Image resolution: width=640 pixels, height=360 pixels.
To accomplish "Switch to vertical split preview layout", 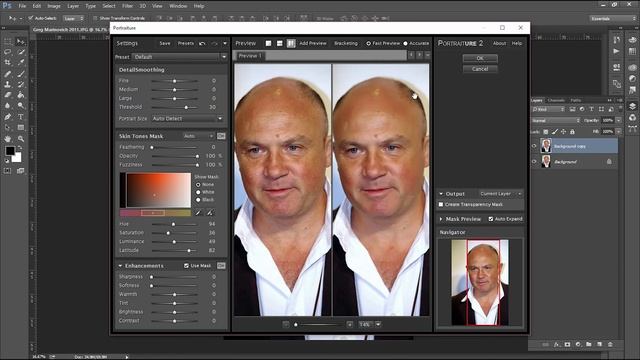I will pos(291,43).
